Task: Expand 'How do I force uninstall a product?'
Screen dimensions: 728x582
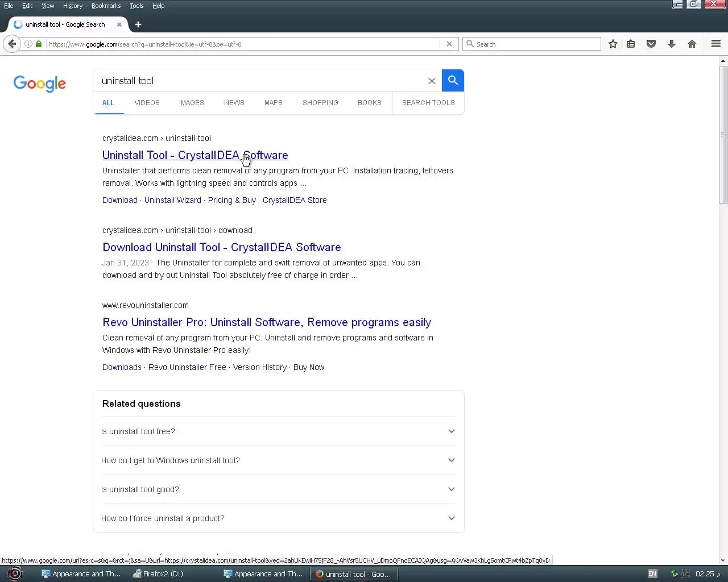Action: point(278,518)
